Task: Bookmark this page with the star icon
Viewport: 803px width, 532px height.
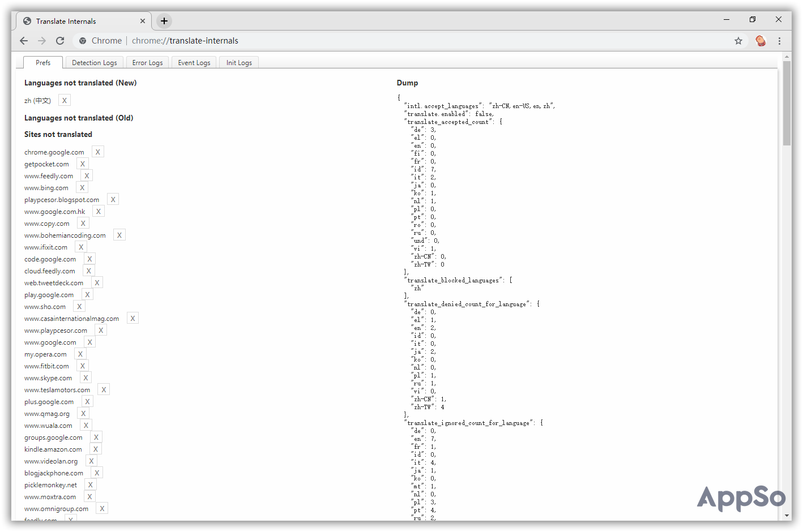Action: (x=738, y=41)
